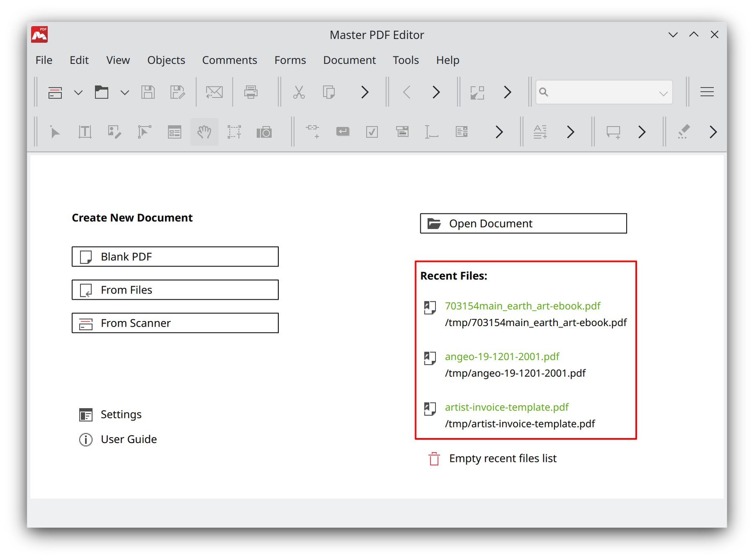The width and height of the screenshot is (754, 560).
Task: Go to previous page with left arrow
Action: pyautogui.click(x=407, y=92)
